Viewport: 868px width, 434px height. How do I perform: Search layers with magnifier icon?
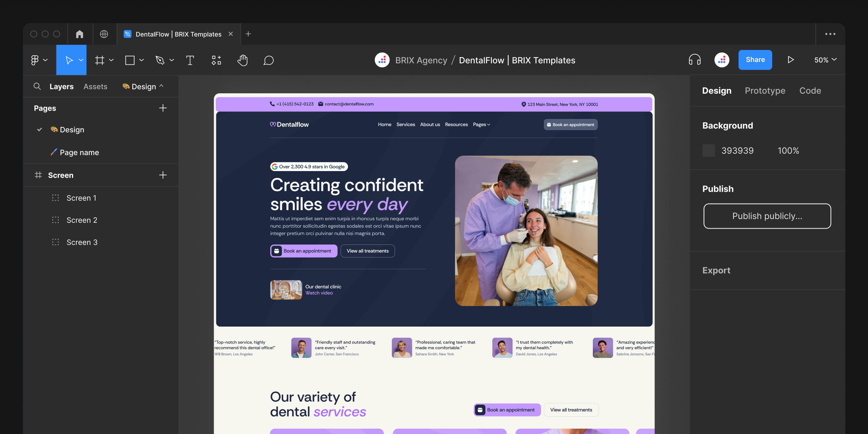(x=37, y=86)
